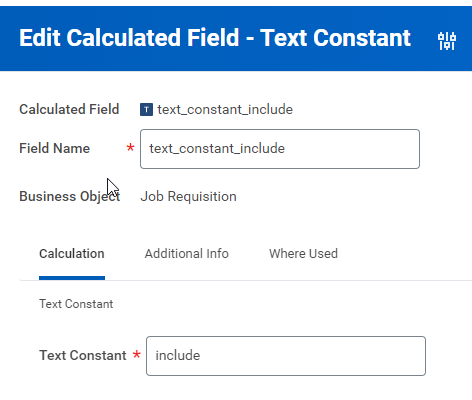Screen dimensions: 472x400
Task: Click the Business Object label
Action: click(x=69, y=196)
